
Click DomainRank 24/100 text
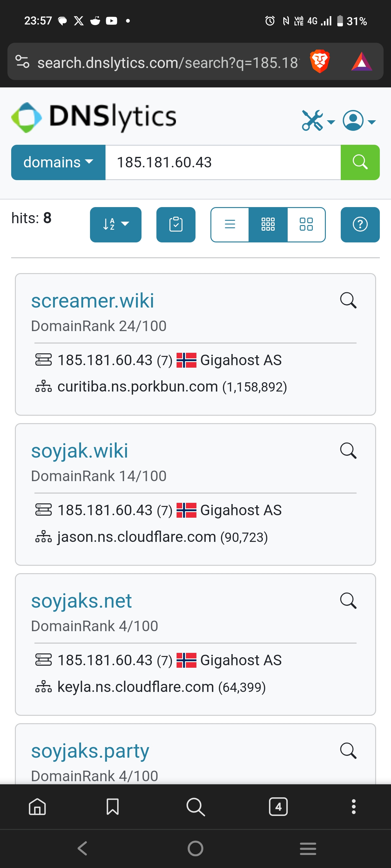click(99, 326)
